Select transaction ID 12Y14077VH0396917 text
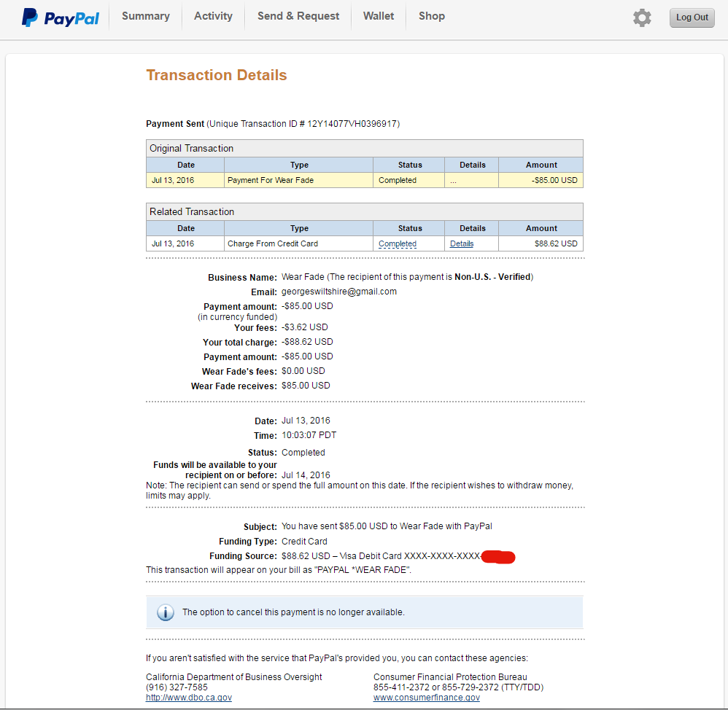 click(352, 124)
